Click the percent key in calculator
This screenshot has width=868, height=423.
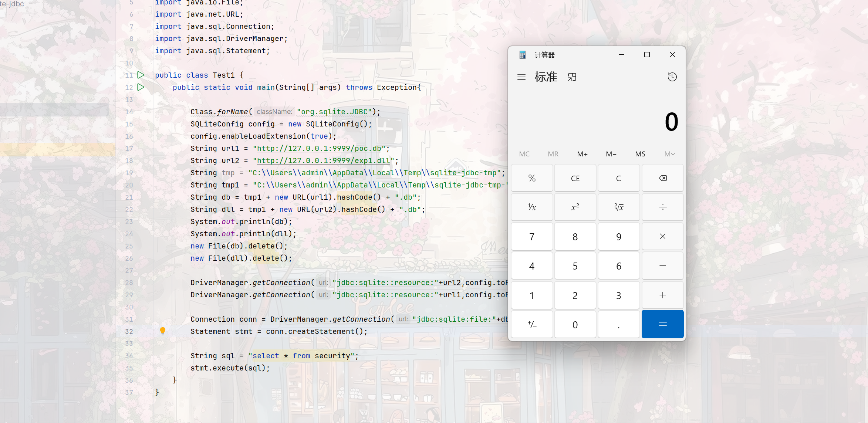tap(532, 178)
